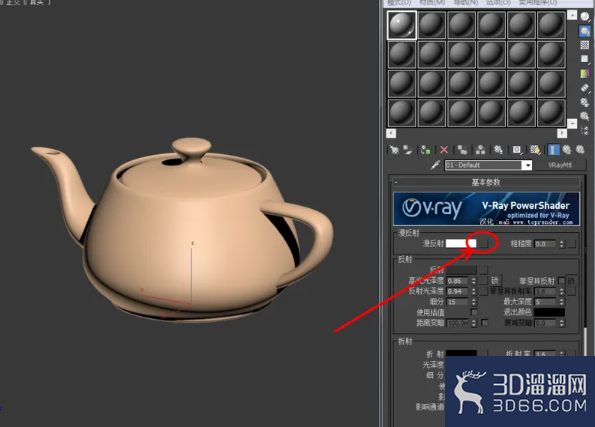Open the 选项(O) menu

498,3
